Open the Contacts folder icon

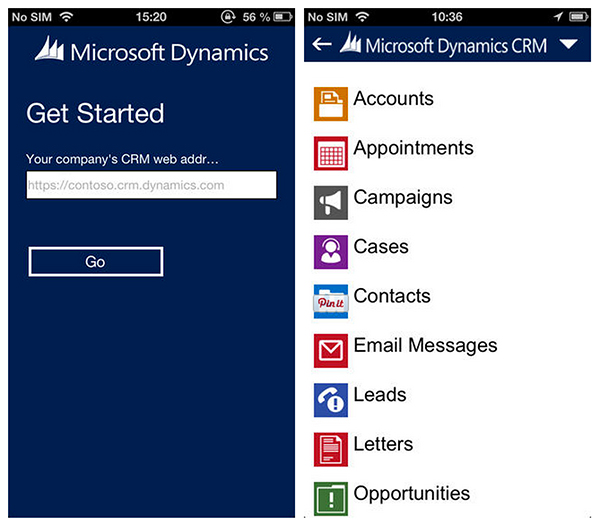point(330,301)
